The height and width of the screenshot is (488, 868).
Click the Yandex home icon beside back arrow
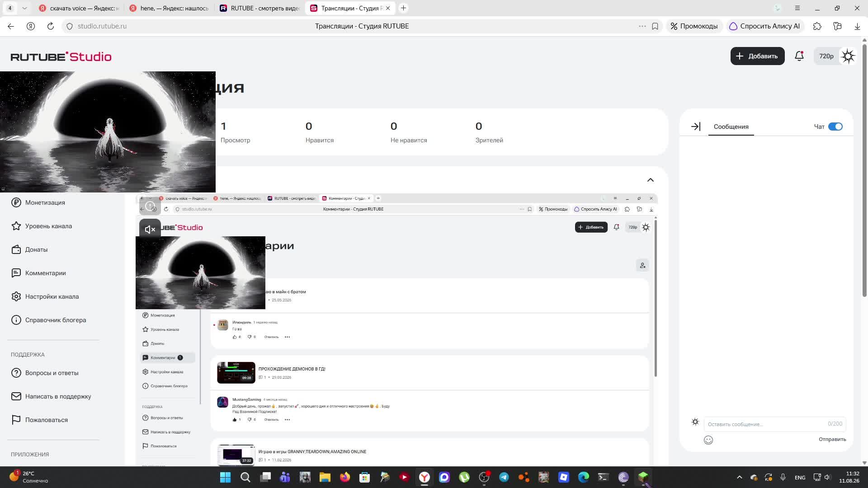[x=31, y=26]
